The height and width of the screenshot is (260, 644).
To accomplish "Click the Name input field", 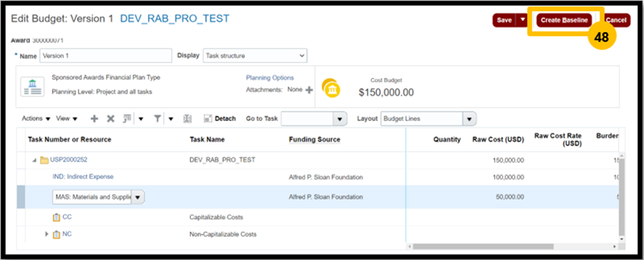I will tap(106, 56).
